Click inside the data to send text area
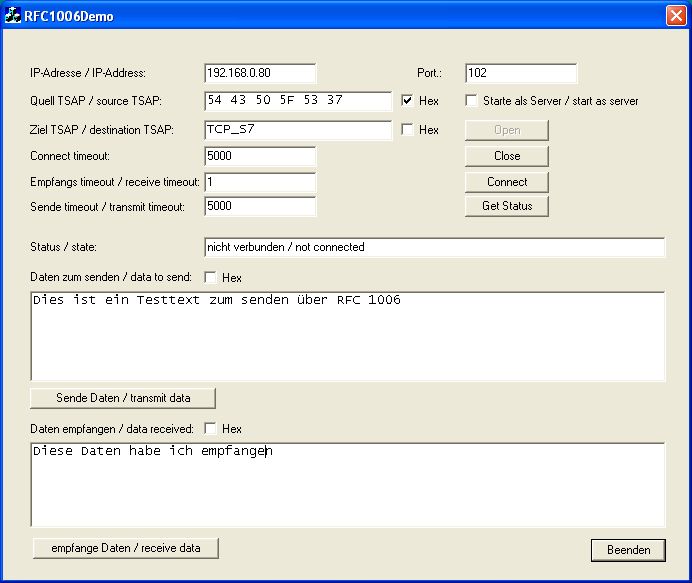Screen dimensions: 692x583 coord(347,336)
